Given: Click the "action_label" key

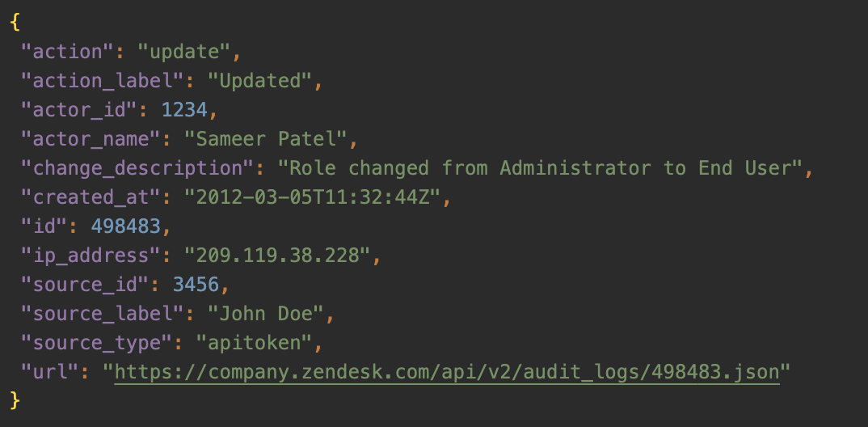Looking at the screenshot, I should pyautogui.click(x=103, y=81).
